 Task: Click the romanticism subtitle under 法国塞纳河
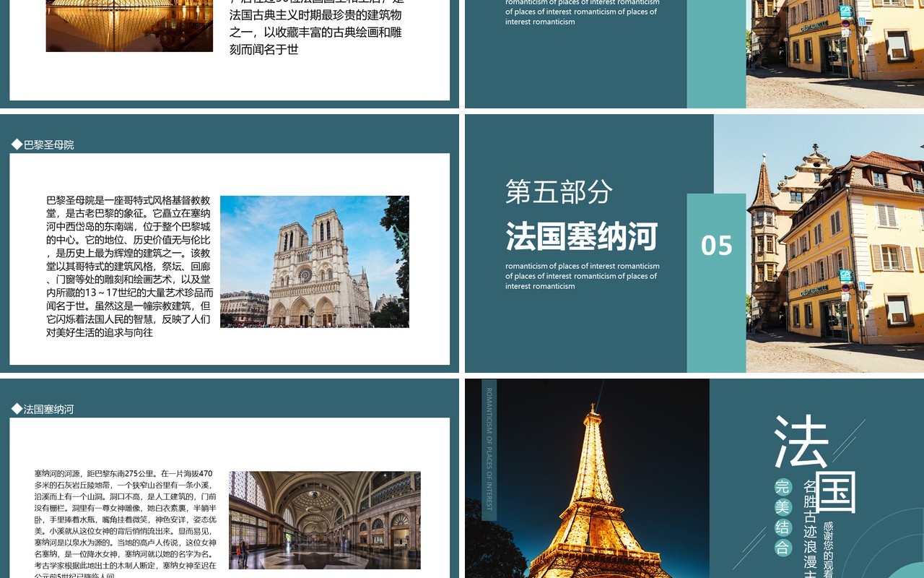tap(583, 276)
